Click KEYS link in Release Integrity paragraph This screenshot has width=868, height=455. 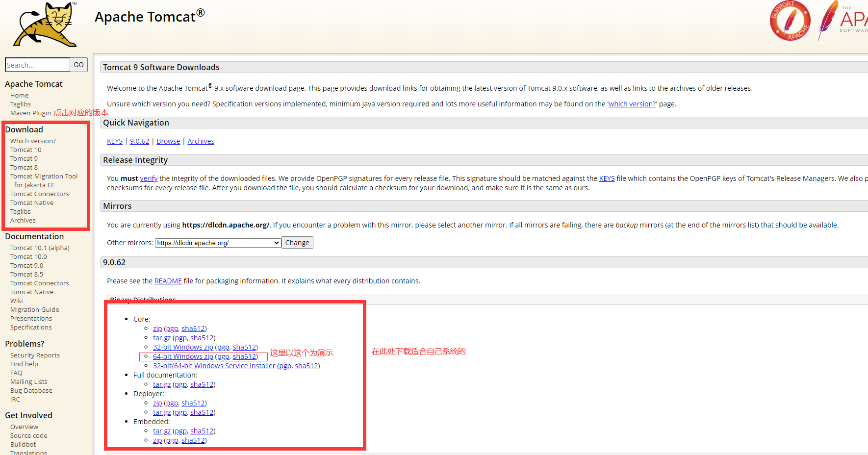point(607,178)
